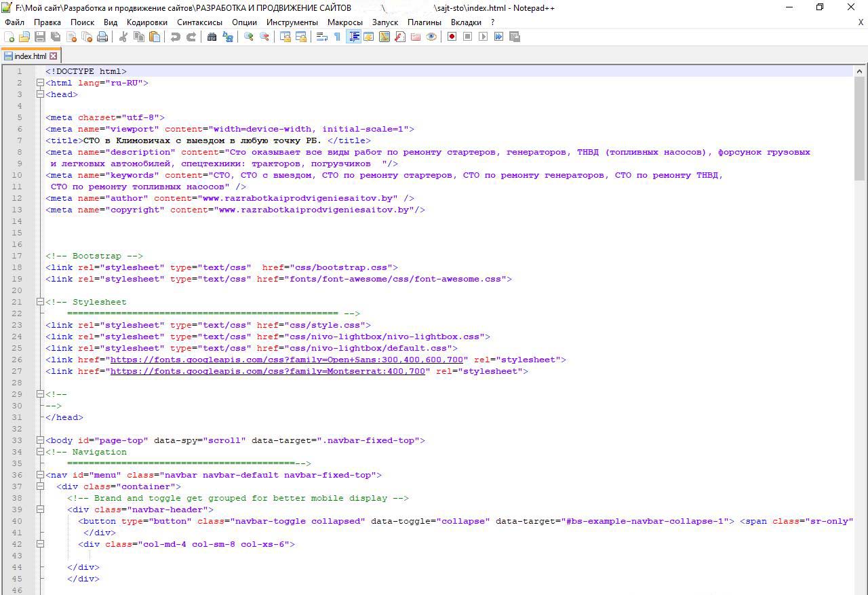Click the Print toolbar icon
Screen dimensions: 868x595
pos(102,37)
